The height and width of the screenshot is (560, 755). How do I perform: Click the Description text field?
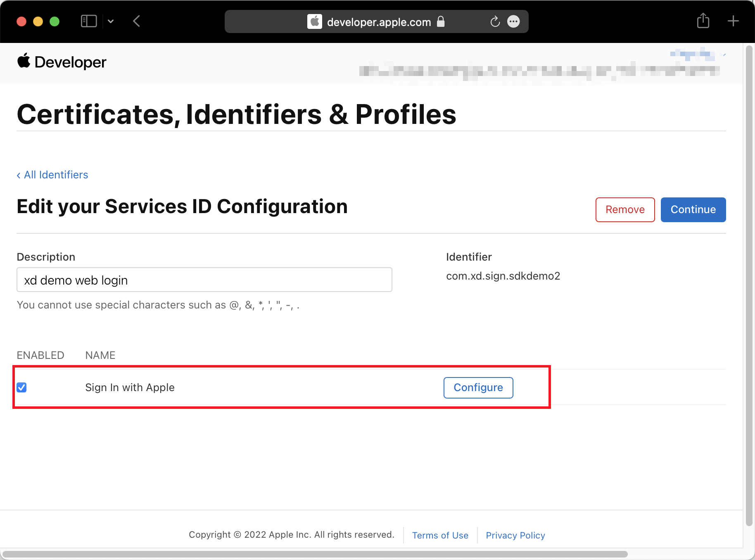pos(204,280)
